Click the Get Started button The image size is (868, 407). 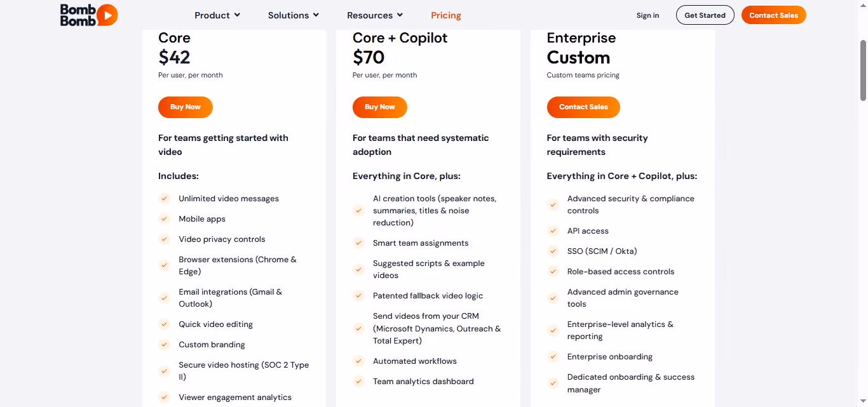coord(705,15)
